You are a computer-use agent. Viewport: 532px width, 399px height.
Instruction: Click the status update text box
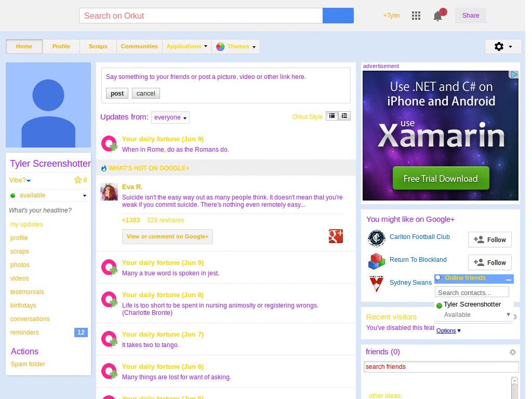tap(226, 77)
